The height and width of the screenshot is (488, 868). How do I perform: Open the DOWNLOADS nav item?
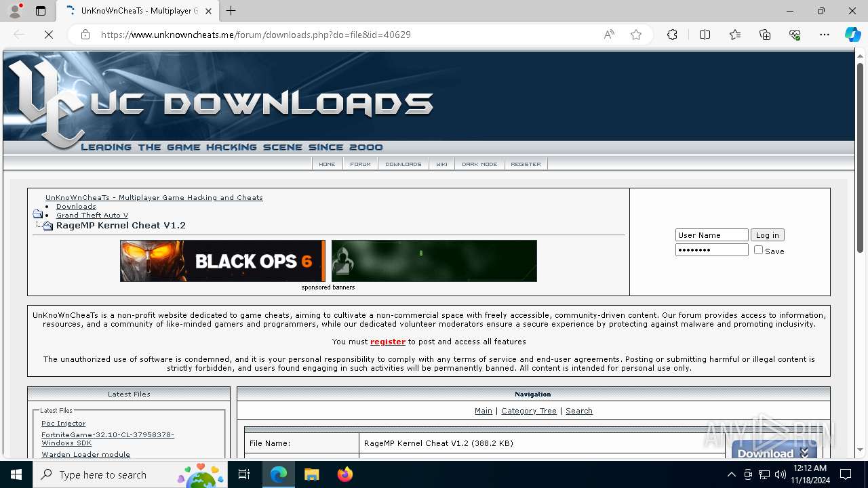(403, 164)
